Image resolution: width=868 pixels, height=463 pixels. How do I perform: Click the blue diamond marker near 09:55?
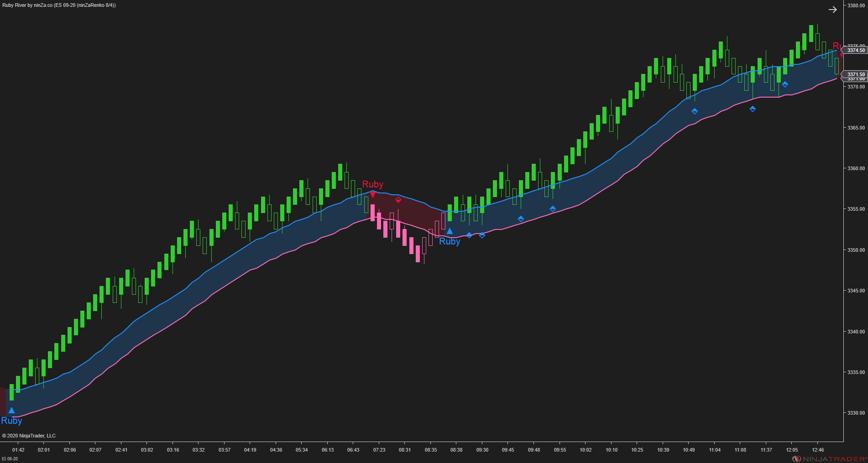point(553,208)
